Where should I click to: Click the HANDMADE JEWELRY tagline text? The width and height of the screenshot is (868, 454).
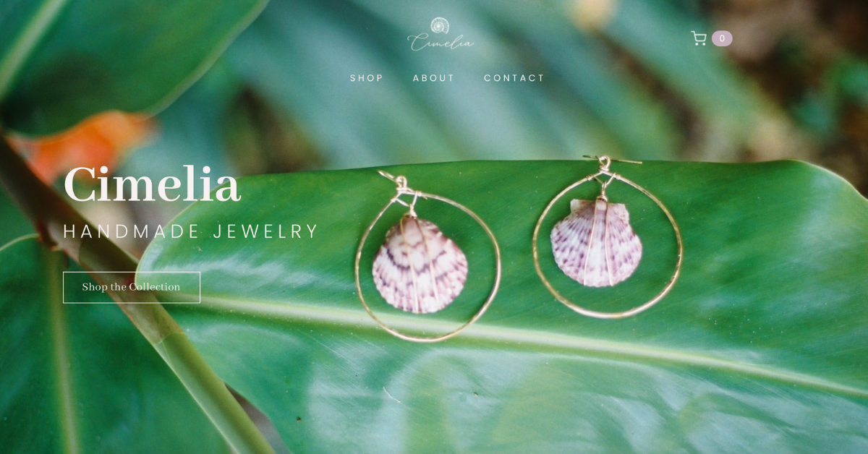(191, 232)
